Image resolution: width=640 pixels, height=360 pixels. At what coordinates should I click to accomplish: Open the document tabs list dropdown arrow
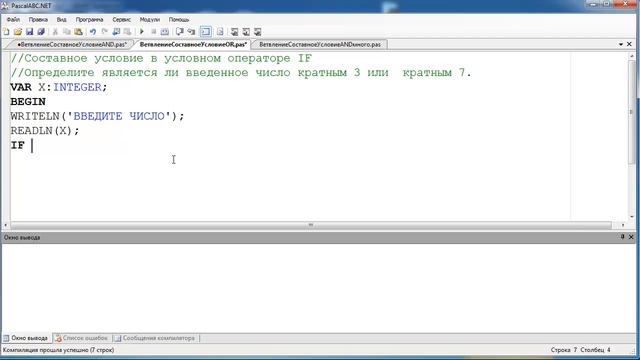[621, 44]
